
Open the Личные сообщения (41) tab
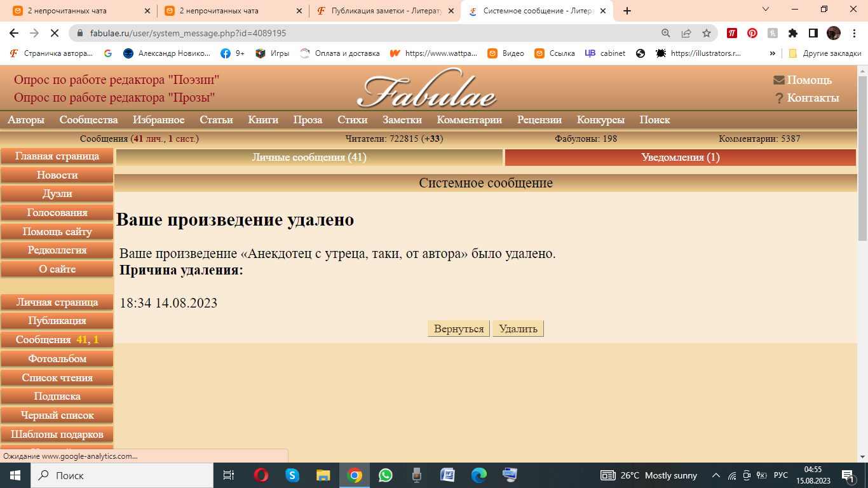(309, 158)
